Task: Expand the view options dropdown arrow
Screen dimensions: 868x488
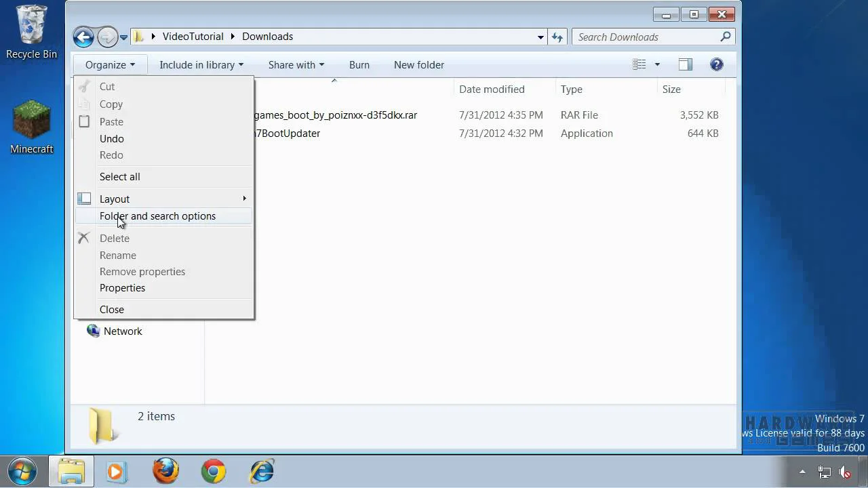Action: click(x=656, y=64)
